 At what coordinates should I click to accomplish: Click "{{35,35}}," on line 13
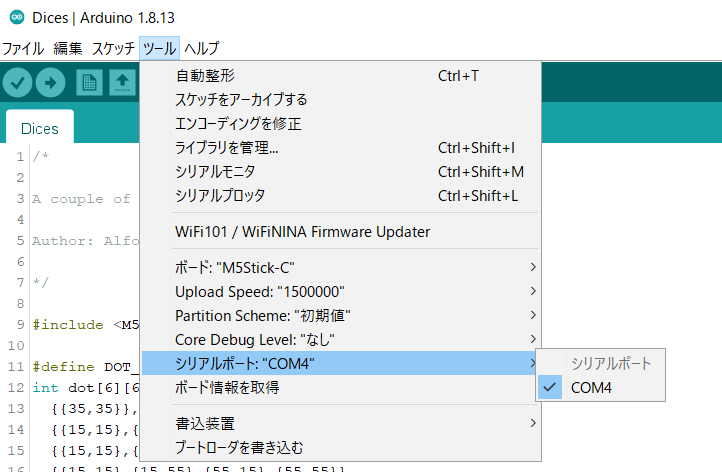coord(95,409)
